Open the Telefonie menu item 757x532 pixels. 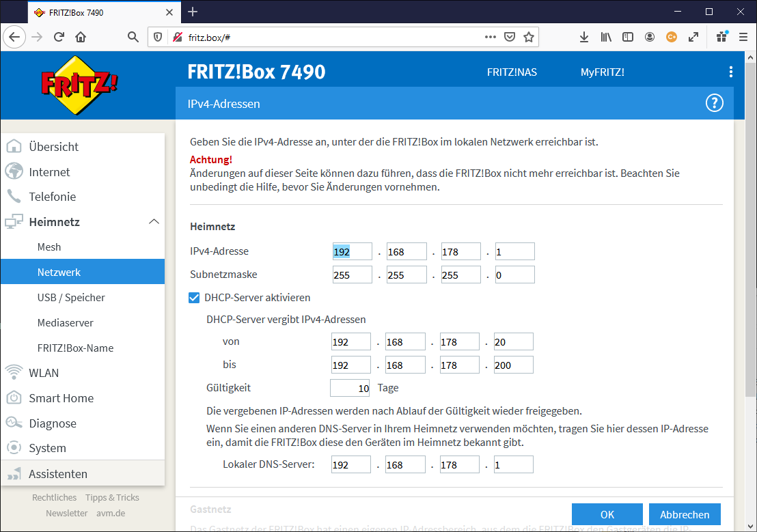point(83,197)
